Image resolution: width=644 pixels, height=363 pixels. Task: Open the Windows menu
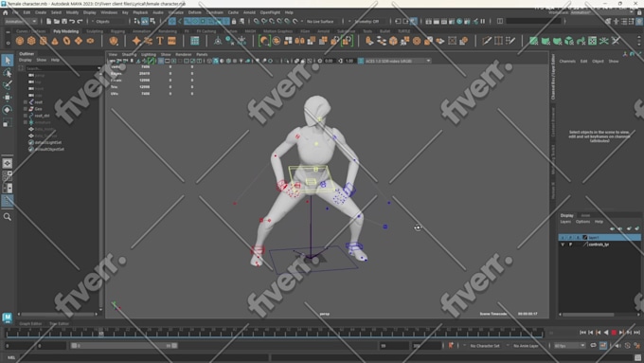[x=109, y=12]
